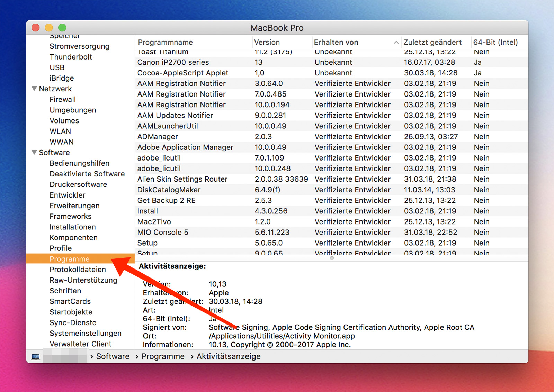This screenshot has width=554, height=392.
Task: Select Verwalteter Client in the sidebar
Action: click(x=80, y=344)
